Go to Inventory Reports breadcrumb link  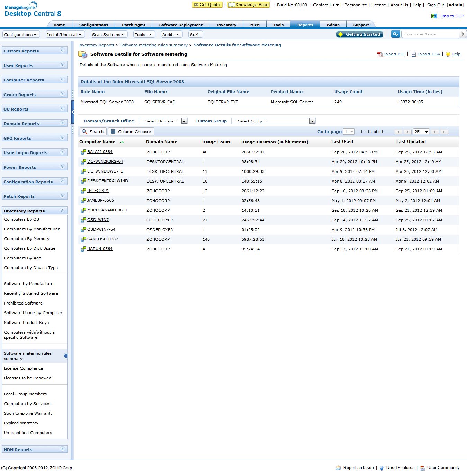pyautogui.click(x=96, y=45)
